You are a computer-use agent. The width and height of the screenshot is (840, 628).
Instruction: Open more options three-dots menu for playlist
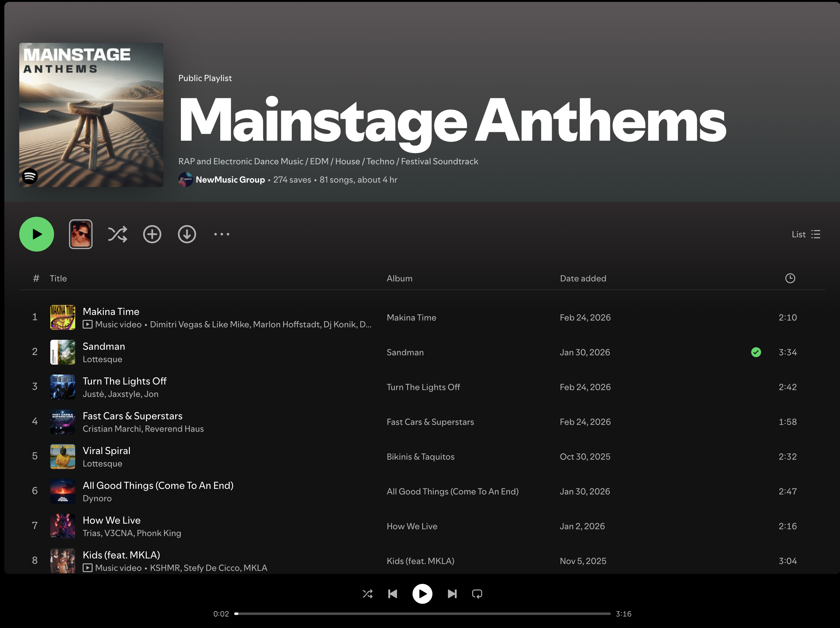pyautogui.click(x=222, y=234)
